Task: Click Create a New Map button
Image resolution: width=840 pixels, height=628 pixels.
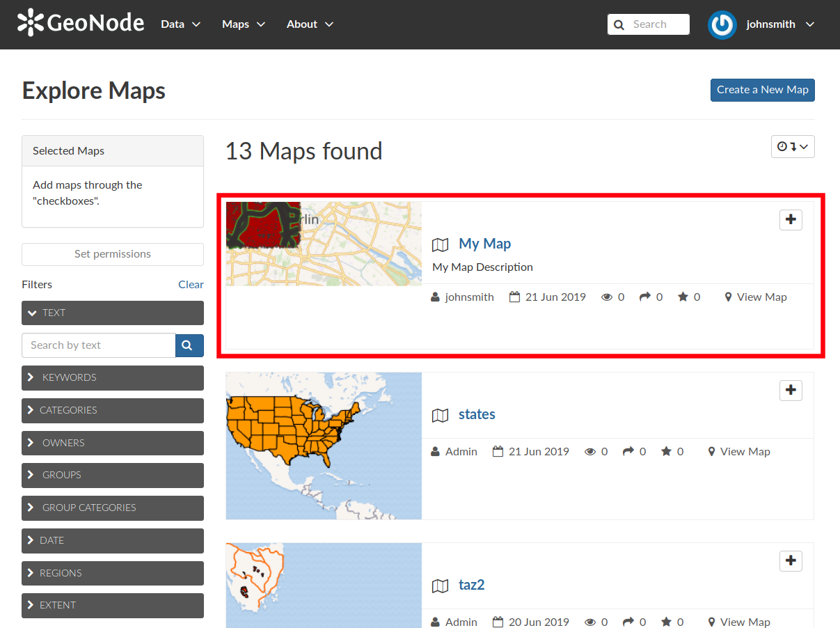Action: pyautogui.click(x=763, y=90)
